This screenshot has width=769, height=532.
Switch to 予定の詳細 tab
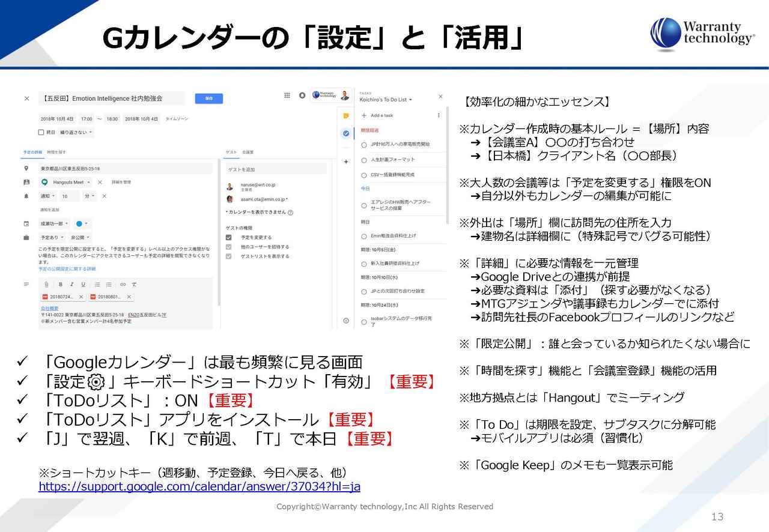coord(34,153)
